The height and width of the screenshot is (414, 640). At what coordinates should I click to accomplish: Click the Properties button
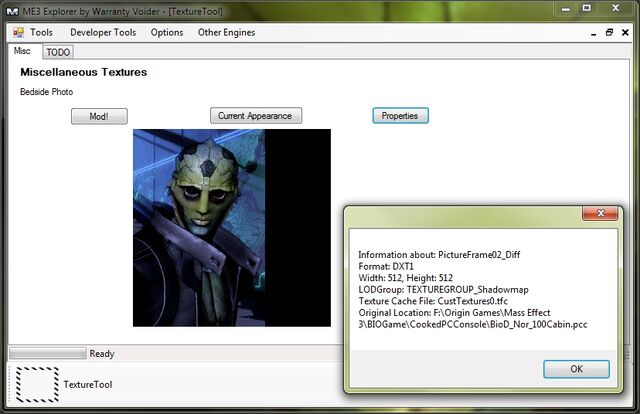[x=400, y=116]
